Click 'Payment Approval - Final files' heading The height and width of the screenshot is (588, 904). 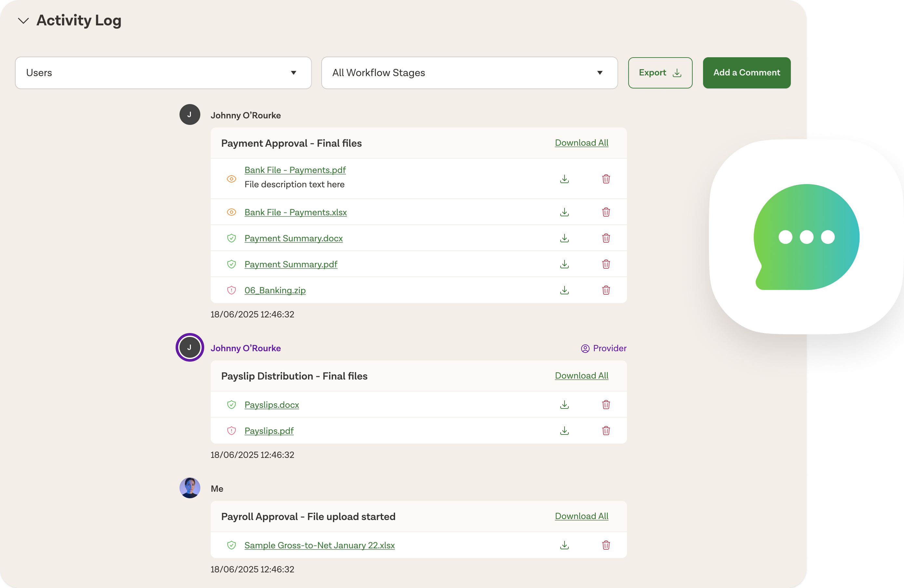[291, 143]
